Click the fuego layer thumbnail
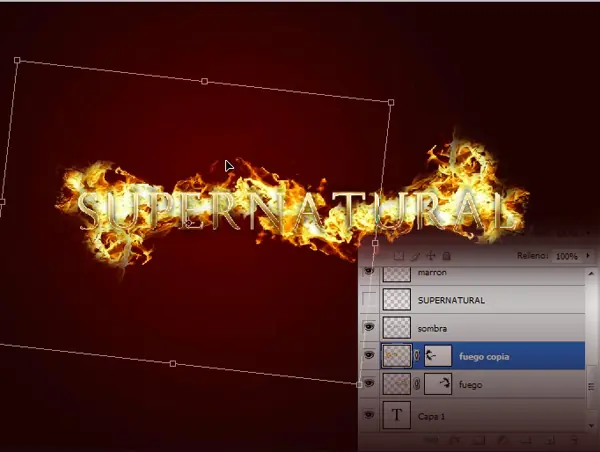Screen dimensions: 600x452 point(397,384)
